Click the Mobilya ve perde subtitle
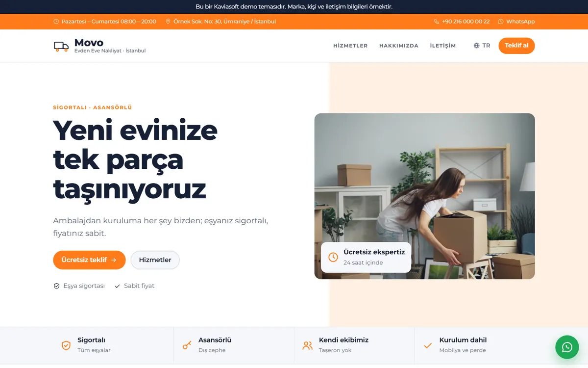This screenshot has height=368, width=588. [x=463, y=350]
